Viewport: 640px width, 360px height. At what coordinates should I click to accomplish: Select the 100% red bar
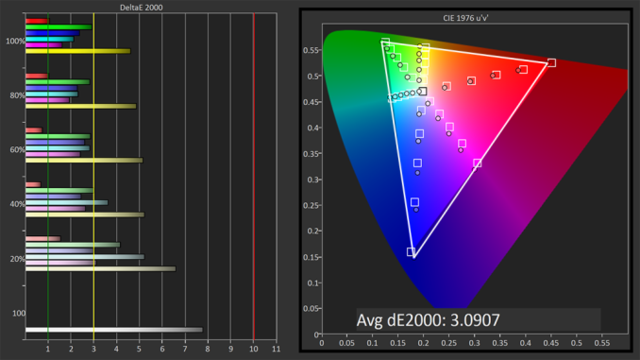coord(37,21)
